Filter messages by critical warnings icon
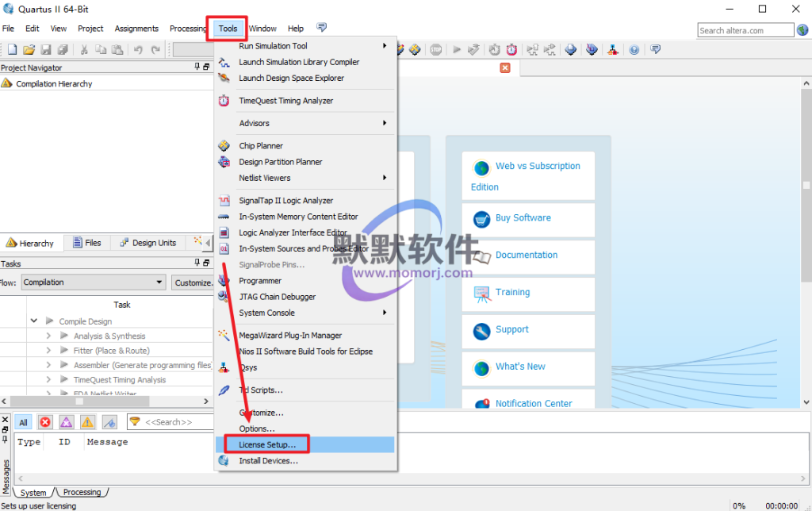 67,422
